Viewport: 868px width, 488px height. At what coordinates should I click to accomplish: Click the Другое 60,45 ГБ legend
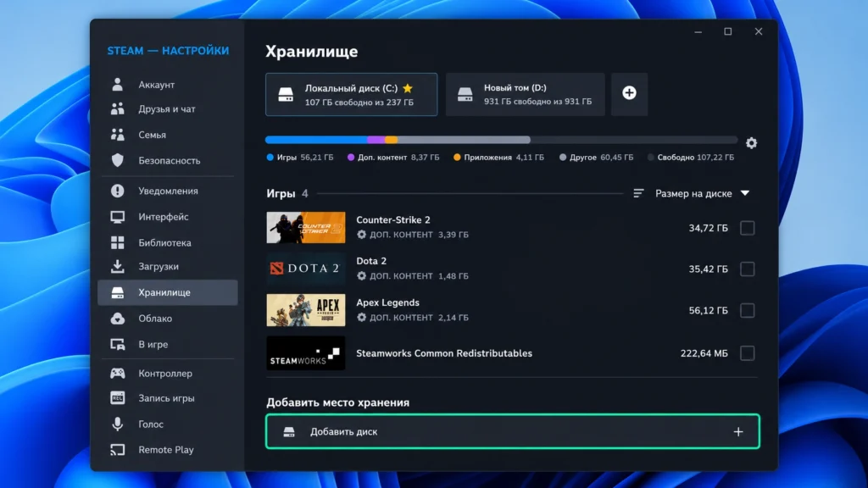click(x=596, y=157)
